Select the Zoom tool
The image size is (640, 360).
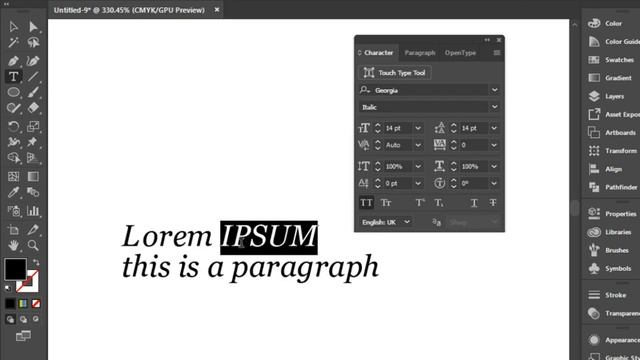click(33, 245)
